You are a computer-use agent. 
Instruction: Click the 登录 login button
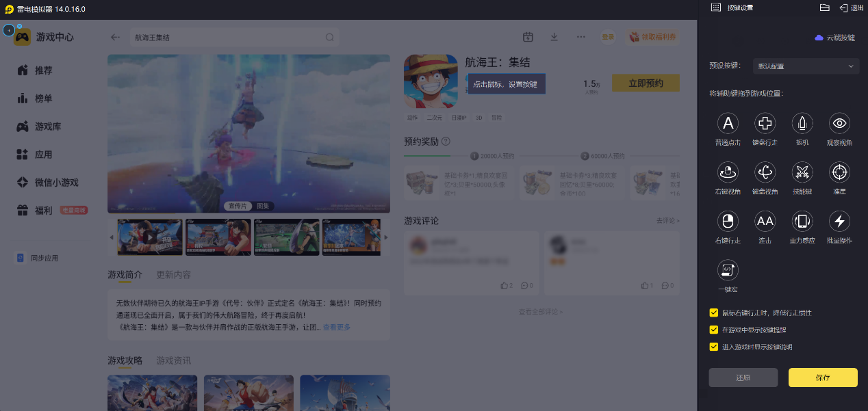(x=608, y=37)
